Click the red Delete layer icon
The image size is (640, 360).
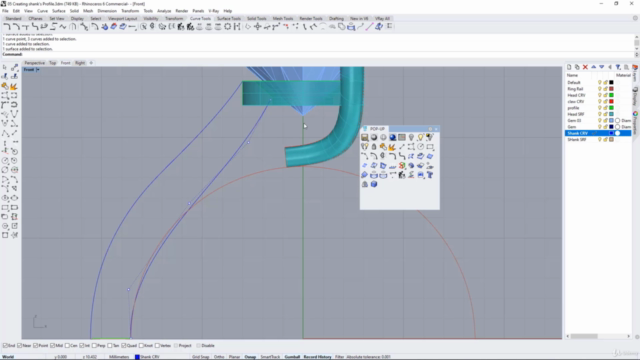tap(585, 67)
